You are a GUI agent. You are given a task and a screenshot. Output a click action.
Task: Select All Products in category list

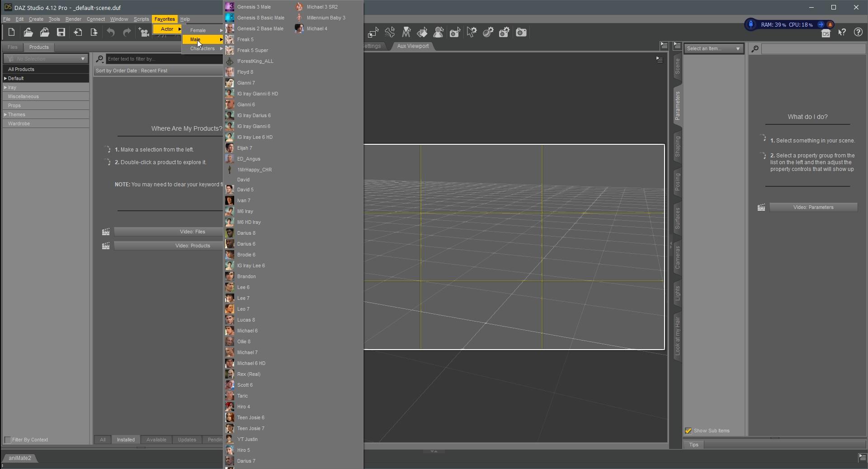(x=46, y=69)
